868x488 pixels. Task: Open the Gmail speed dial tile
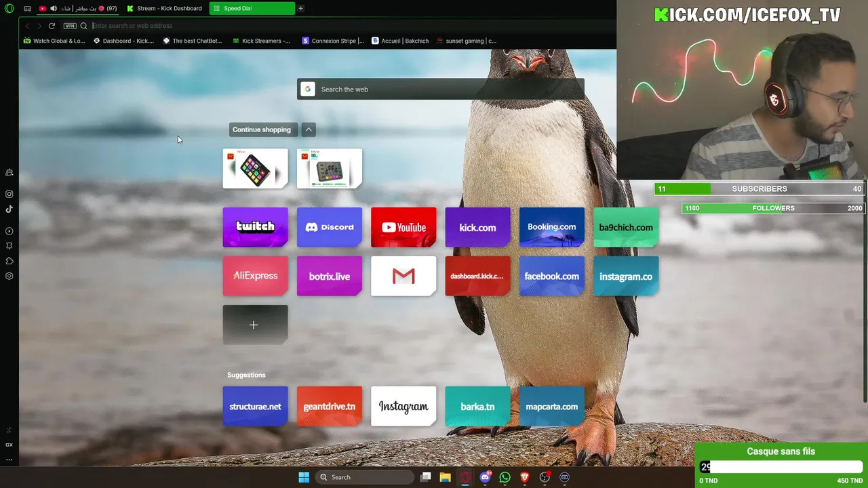[x=403, y=276]
